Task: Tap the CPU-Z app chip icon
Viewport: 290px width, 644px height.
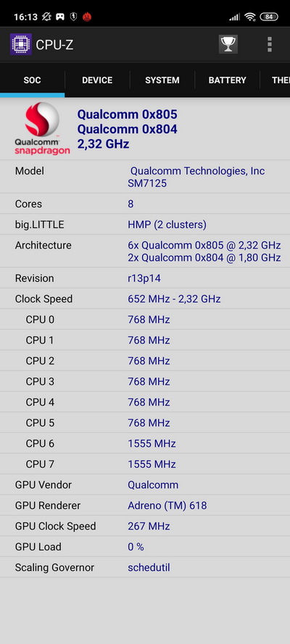Action: coord(21,44)
